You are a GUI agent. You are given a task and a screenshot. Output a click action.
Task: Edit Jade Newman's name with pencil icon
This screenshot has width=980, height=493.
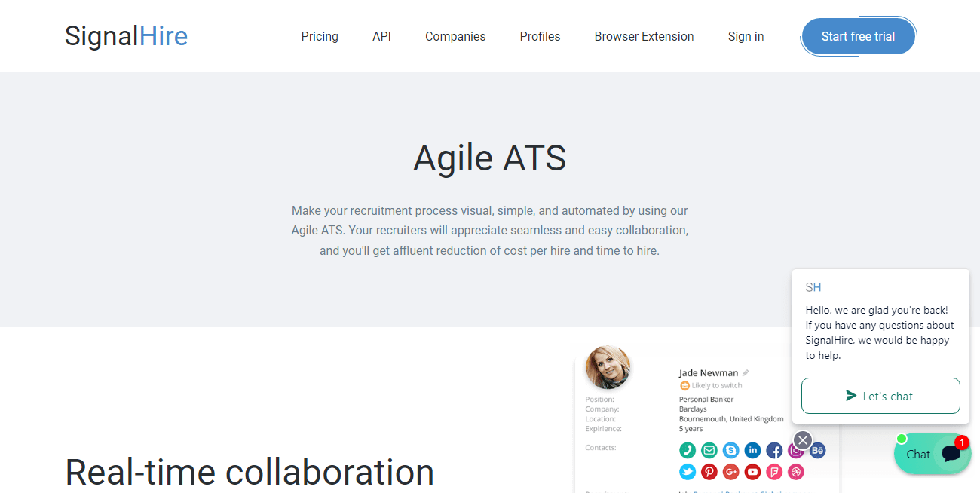pyautogui.click(x=746, y=372)
